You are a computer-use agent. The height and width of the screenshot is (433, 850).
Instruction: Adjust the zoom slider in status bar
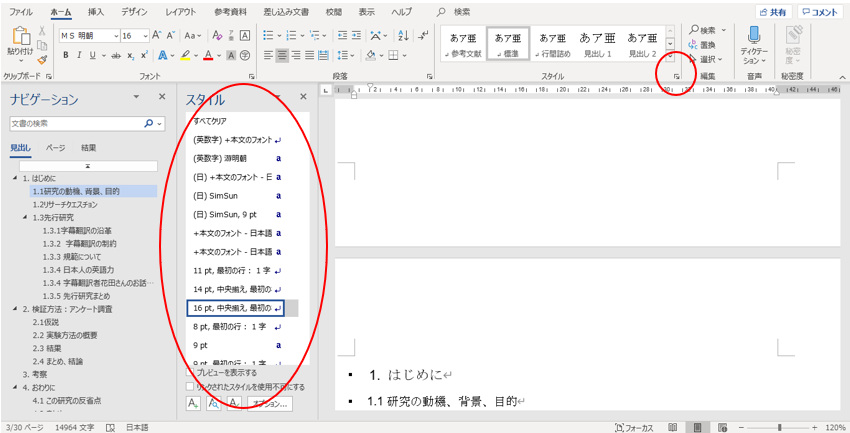(780, 427)
